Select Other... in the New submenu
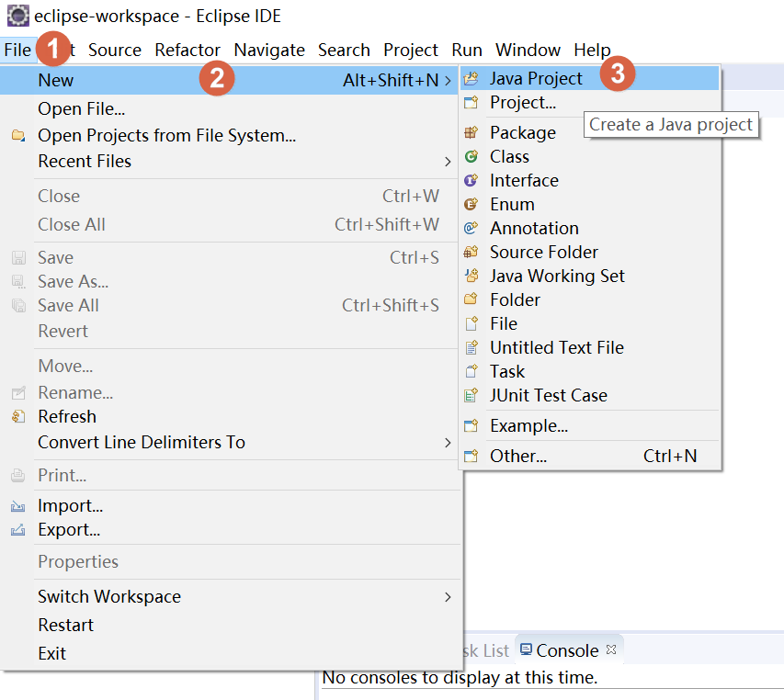The width and height of the screenshot is (784, 700). [517, 456]
